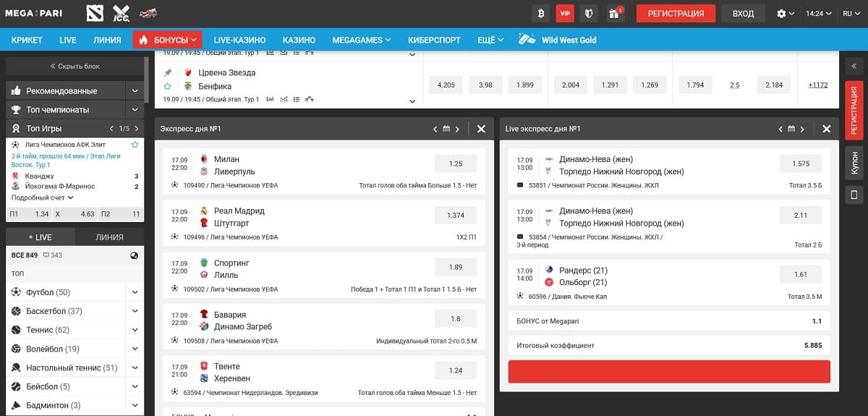
Task: Show next Экспресс дня express
Action: point(457,129)
